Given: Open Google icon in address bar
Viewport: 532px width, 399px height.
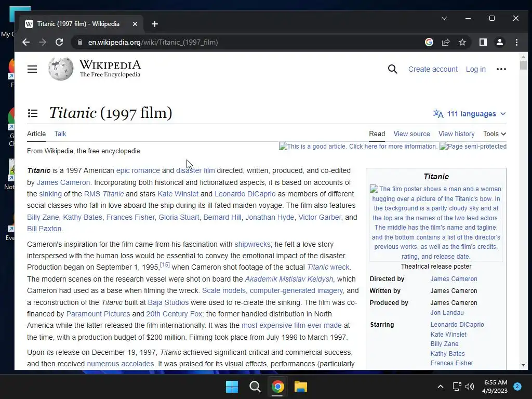Looking at the screenshot, I should point(429,42).
